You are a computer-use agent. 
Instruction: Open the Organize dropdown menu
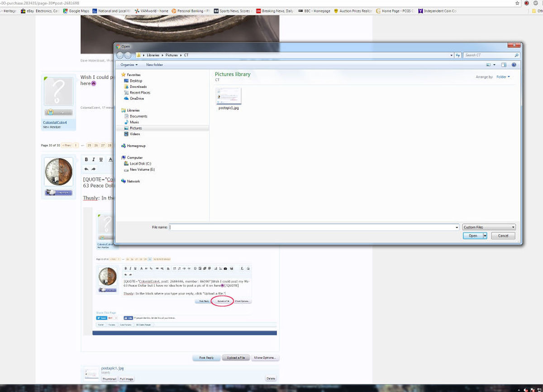[x=129, y=65]
